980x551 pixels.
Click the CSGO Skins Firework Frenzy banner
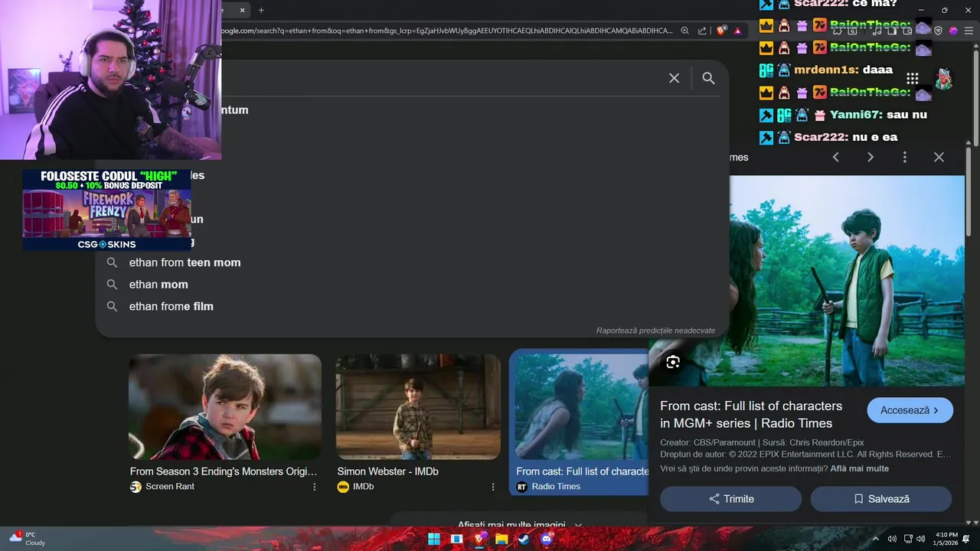[x=106, y=210]
